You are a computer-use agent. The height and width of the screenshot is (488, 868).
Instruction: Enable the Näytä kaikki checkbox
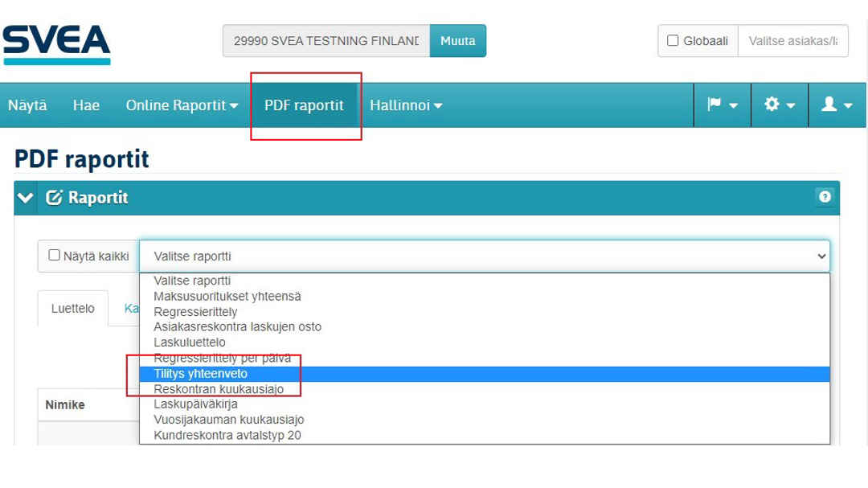point(54,255)
